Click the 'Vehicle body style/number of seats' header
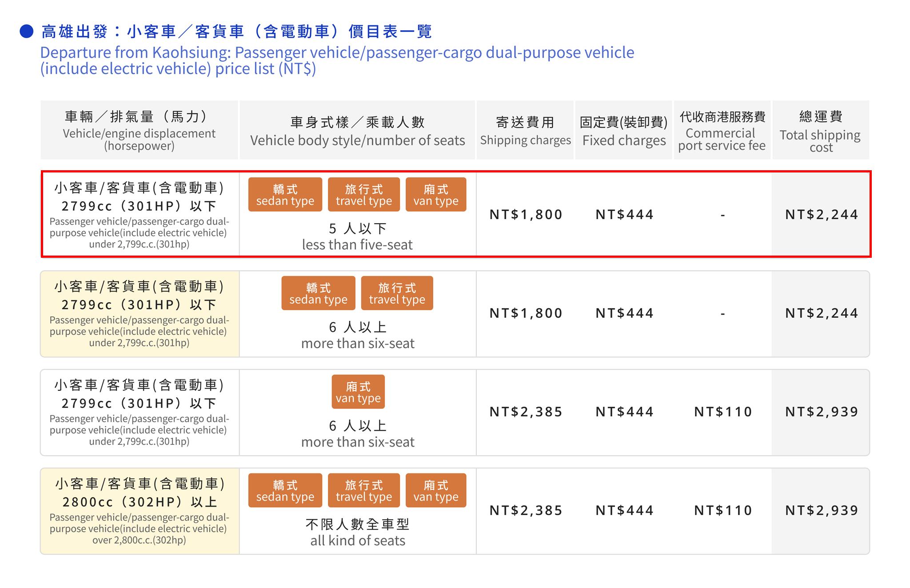This screenshot has height=588, width=910. tap(358, 130)
